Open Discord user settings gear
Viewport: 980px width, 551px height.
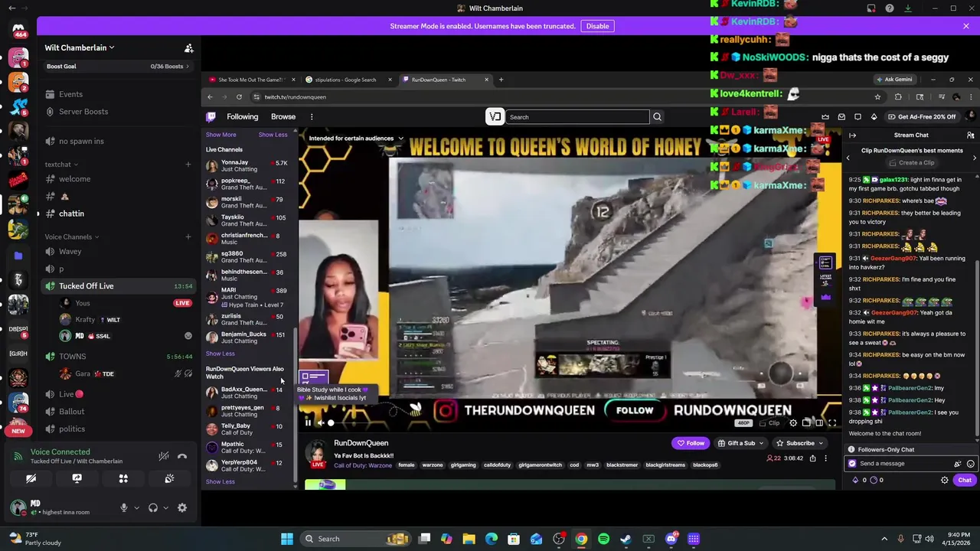(x=182, y=507)
